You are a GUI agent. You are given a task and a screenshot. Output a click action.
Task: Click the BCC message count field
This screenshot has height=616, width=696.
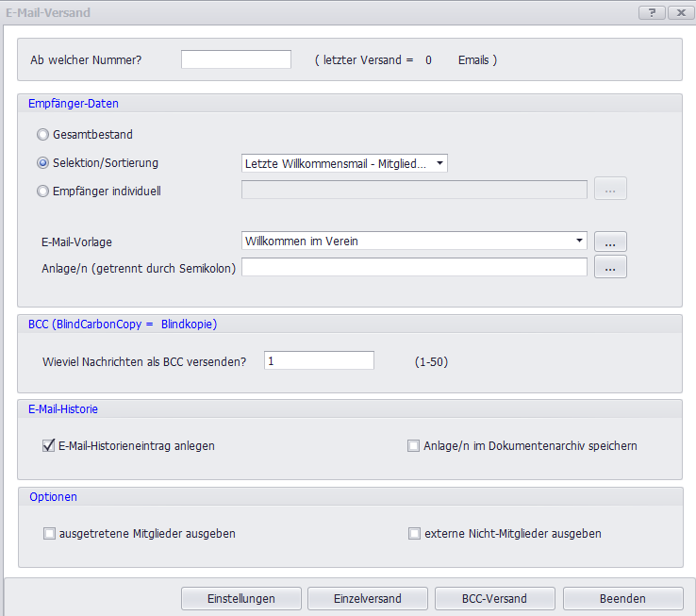(x=320, y=360)
